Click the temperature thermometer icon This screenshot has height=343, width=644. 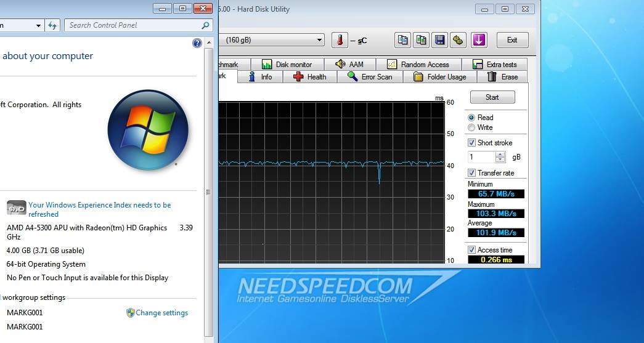pyautogui.click(x=340, y=40)
